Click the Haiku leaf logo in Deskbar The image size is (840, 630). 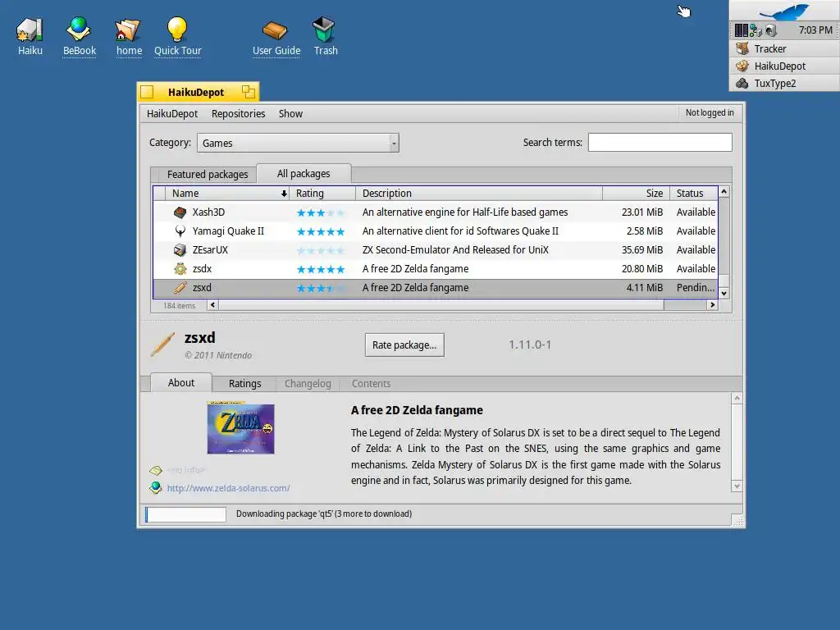[784, 11]
